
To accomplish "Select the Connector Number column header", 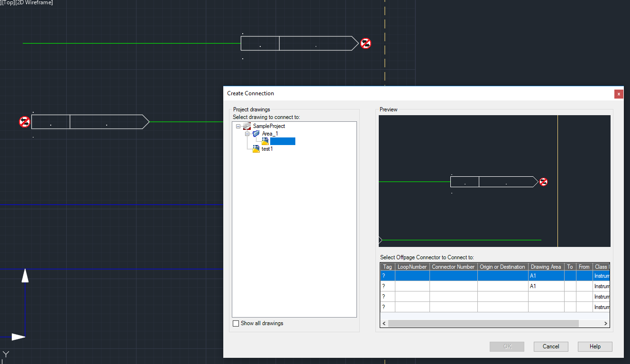I will (x=453, y=267).
